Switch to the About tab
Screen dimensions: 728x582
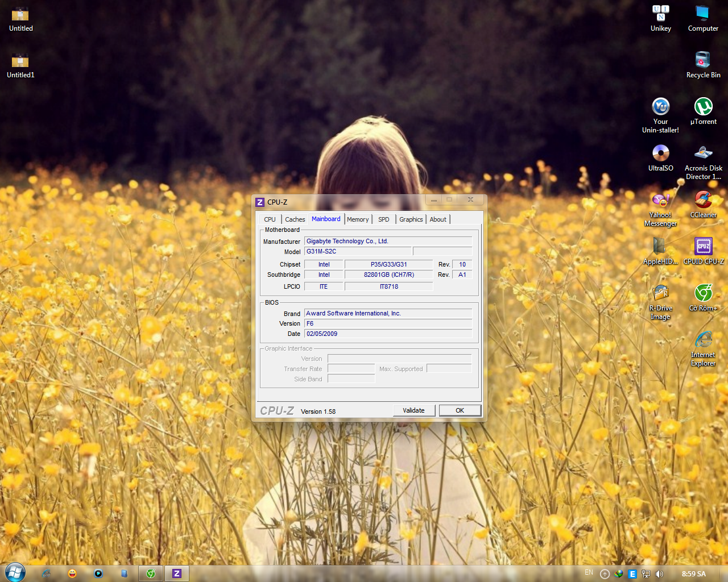click(x=438, y=219)
